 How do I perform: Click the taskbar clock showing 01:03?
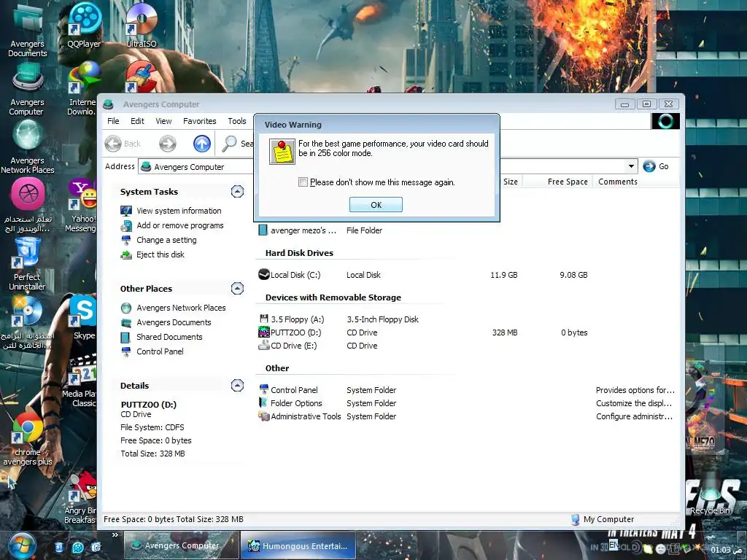(726, 550)
